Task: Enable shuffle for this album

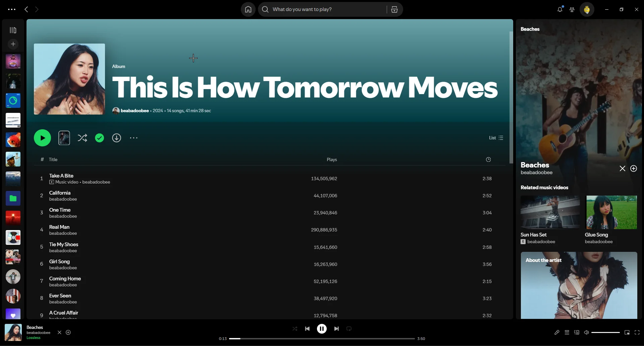Action: [x=82, y=138]
